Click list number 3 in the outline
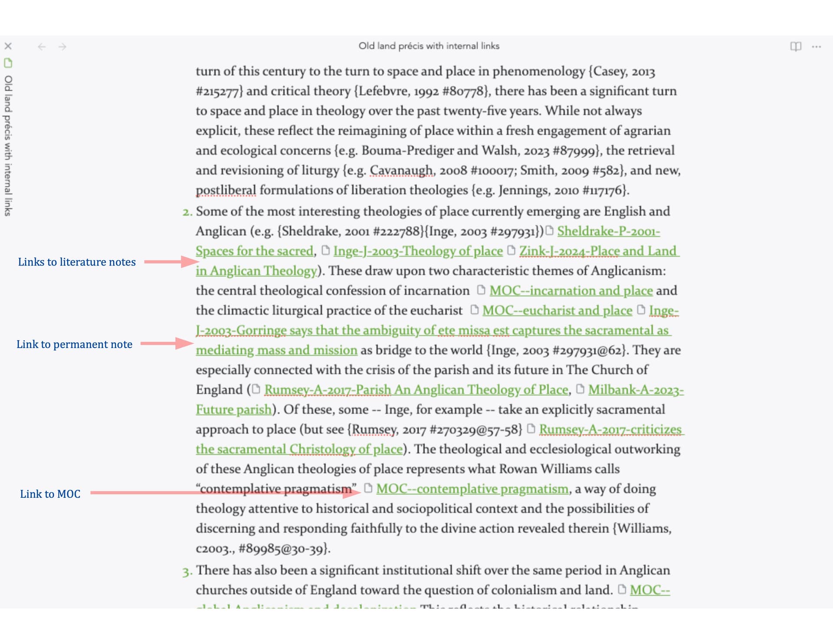This screenshot has width=833, height=644. [x=187, y=572]
